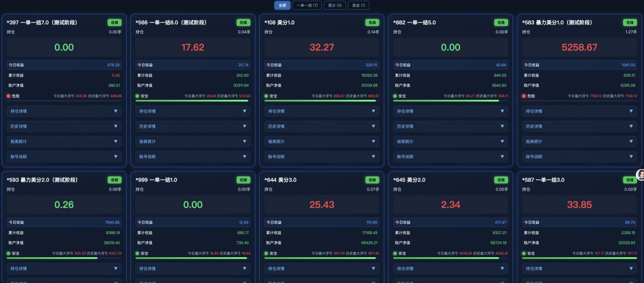Screen dimensions: 644x283
Task: Click the floating profit value 33.85
Action: pos(580,205)
